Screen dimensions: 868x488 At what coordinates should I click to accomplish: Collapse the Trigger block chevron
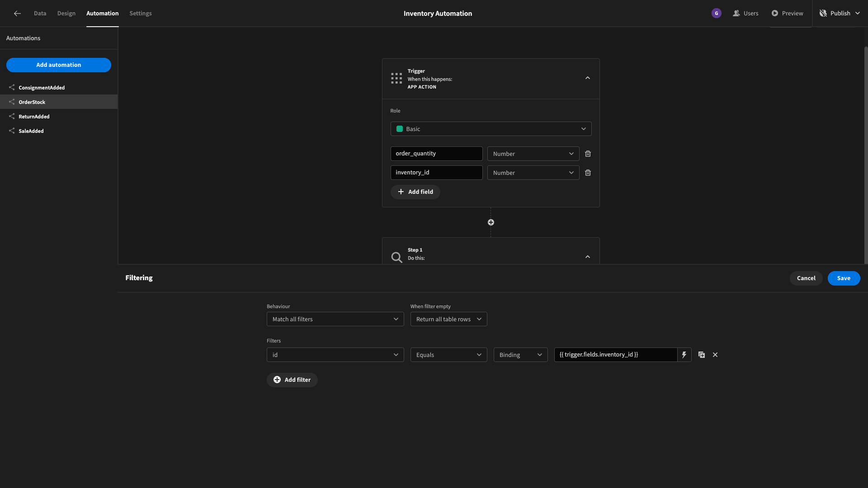[588, 78]
